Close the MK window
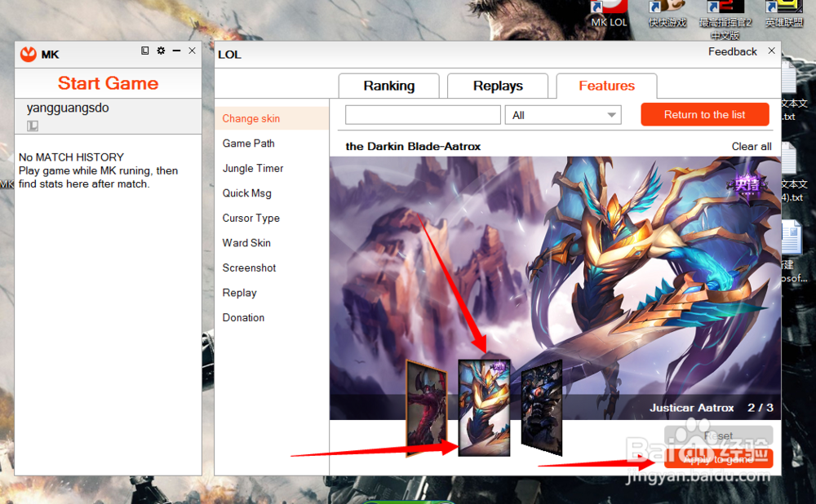This screenshot has height=504, width=816. (192, 51)
